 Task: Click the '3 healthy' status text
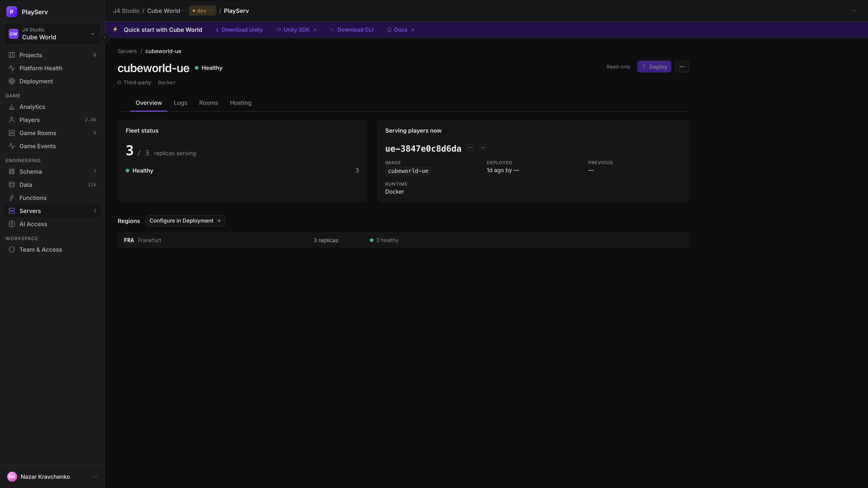(x=387, y=240)
